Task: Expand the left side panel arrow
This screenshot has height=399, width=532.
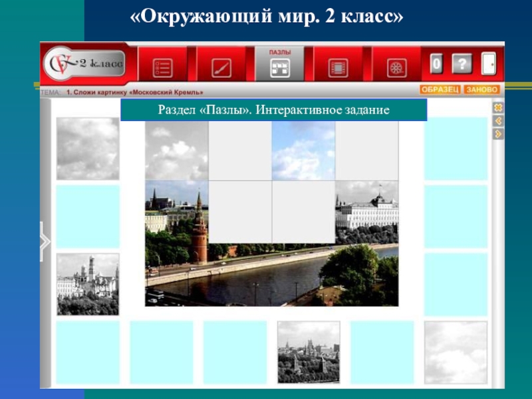Action: click(x=45, y=241)
